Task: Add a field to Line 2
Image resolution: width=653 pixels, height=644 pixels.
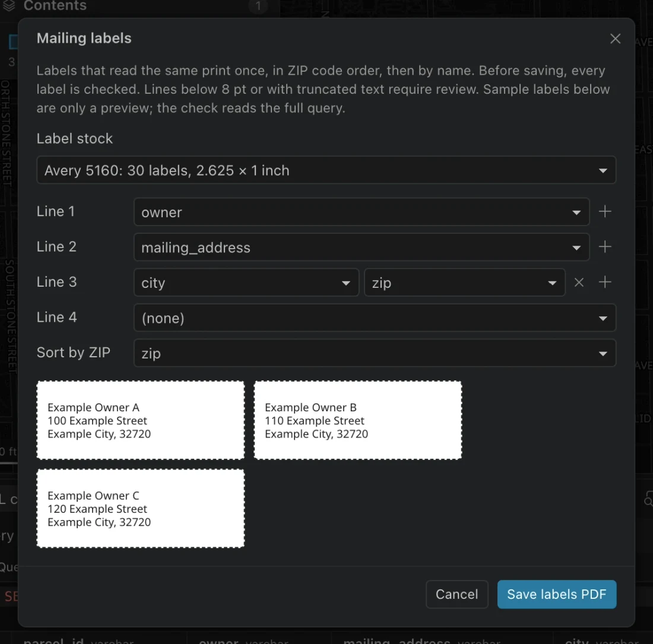Action: point(605,247)
